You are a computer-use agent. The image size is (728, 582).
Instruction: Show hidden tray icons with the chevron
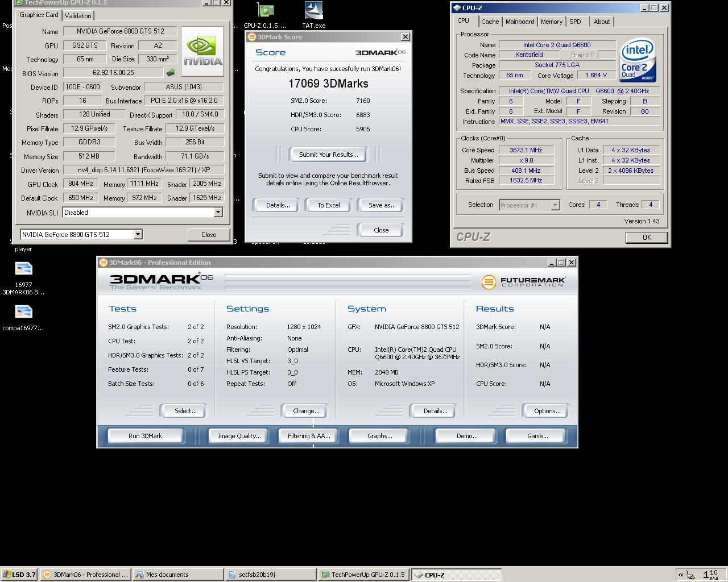coord(680,575)
